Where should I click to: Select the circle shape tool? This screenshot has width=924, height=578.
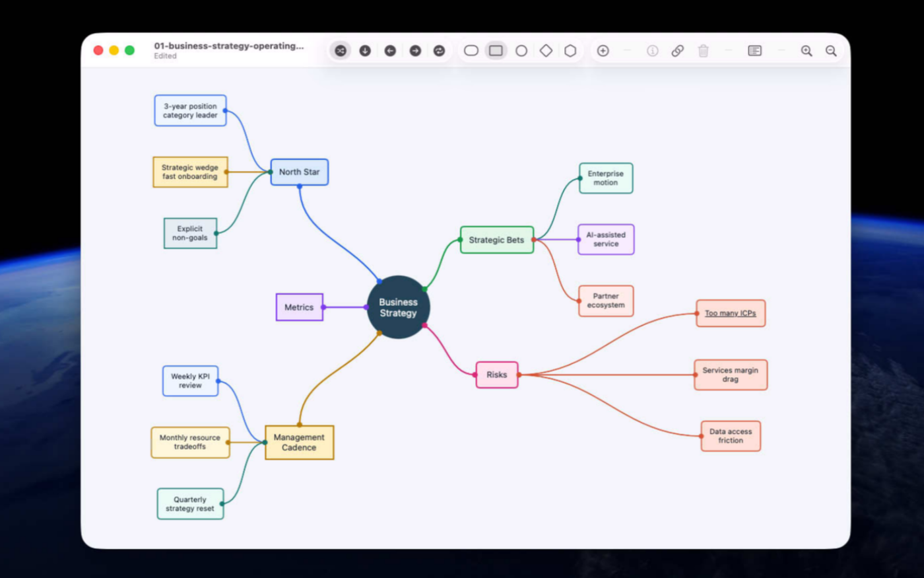click(x=521, y=51)
